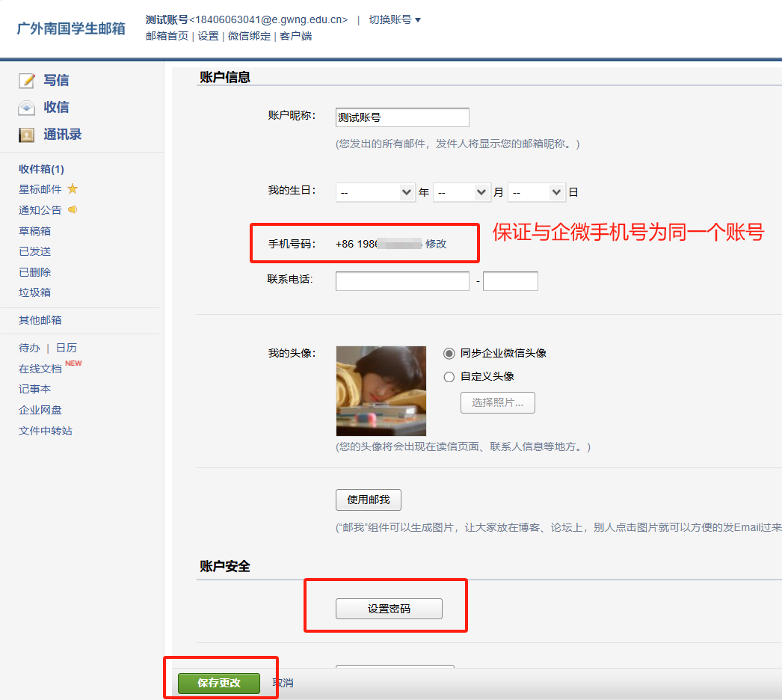Open the 草稿箱 folder in sidebar

point(35,231)
